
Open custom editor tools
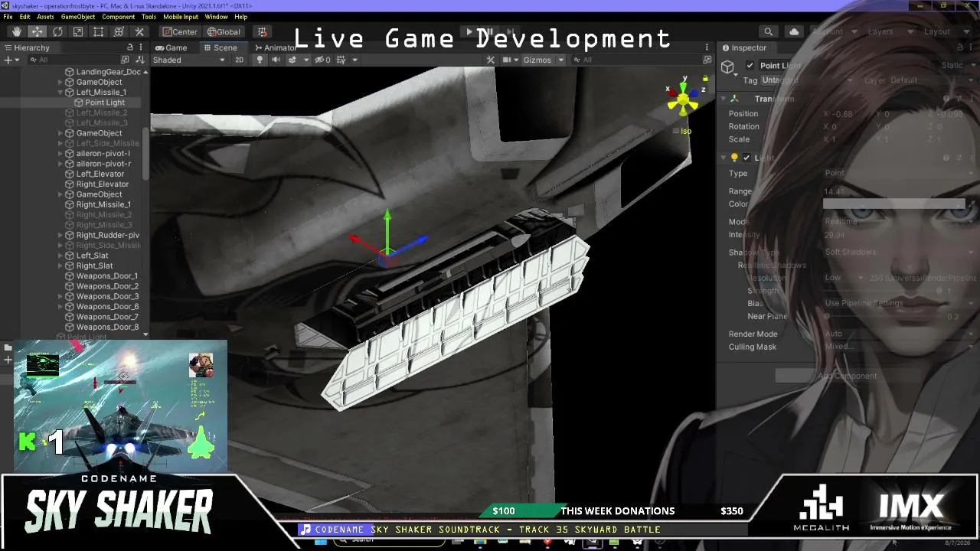click(139, 31)
